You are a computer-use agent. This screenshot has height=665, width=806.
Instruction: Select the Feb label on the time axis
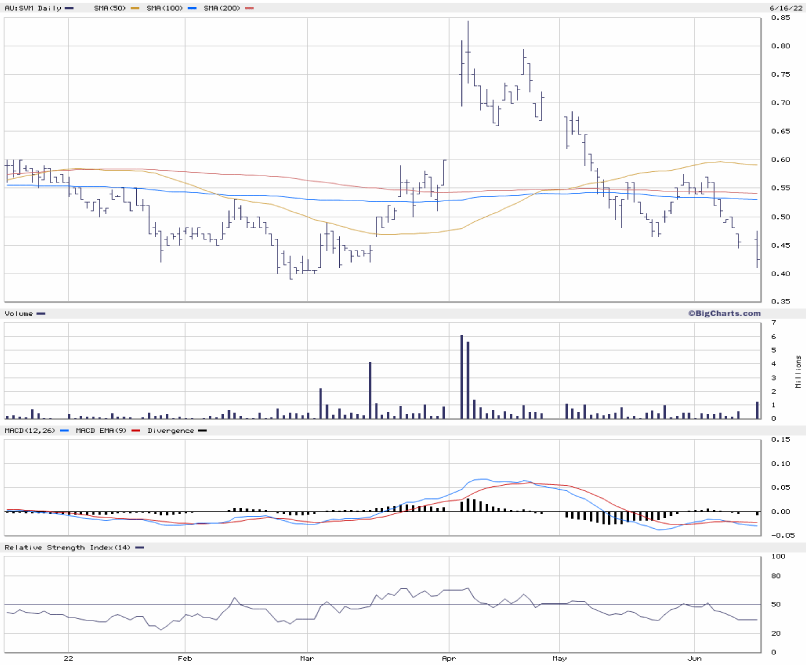[183, 659]
